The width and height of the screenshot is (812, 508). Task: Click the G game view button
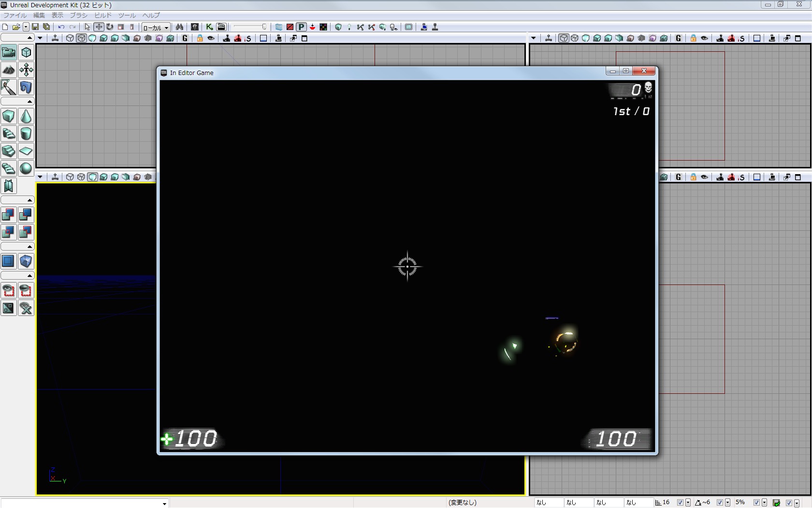tap(185, 38)
